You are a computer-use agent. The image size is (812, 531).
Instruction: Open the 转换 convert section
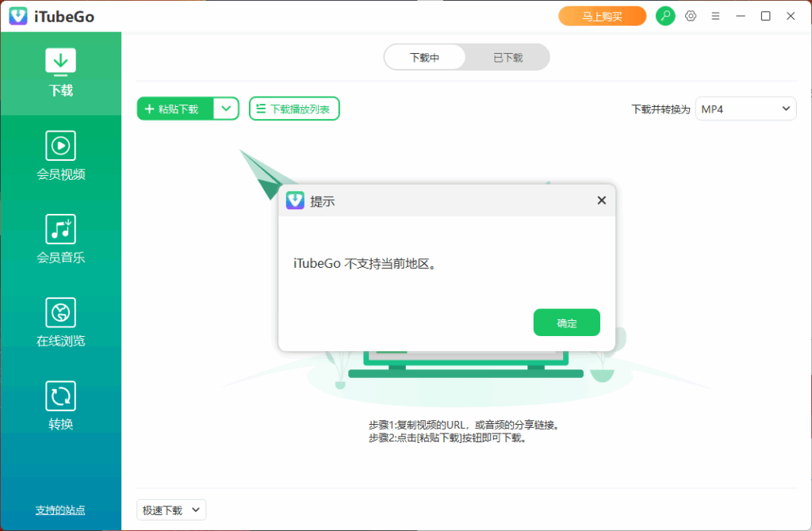(60, 406)
